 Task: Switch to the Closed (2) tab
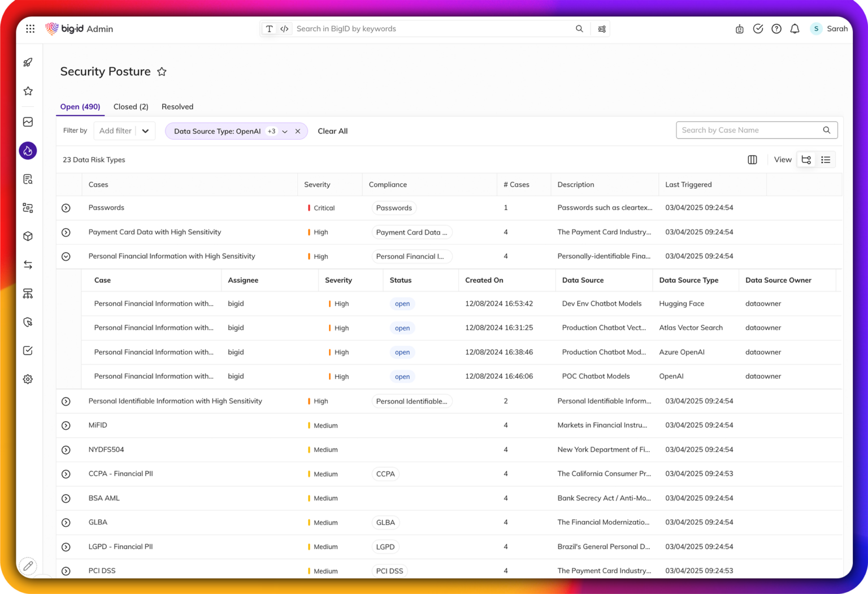point(131,107)
